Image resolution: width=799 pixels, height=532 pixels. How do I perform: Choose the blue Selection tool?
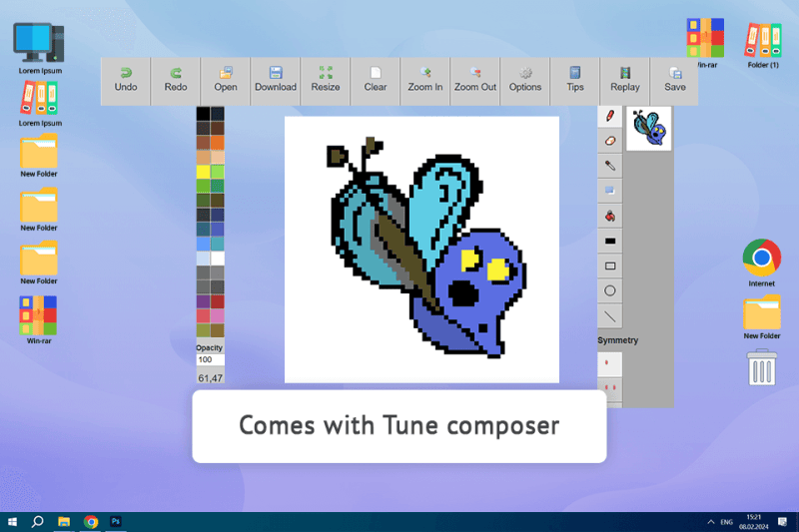point(610,191)
